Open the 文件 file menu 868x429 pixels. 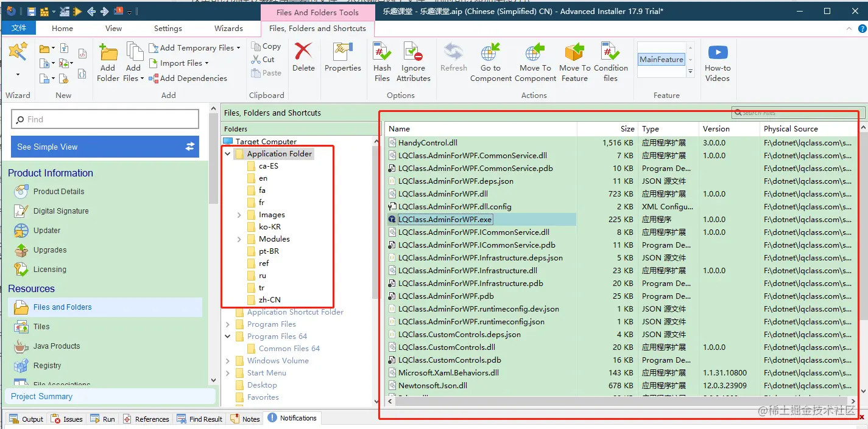19,28
